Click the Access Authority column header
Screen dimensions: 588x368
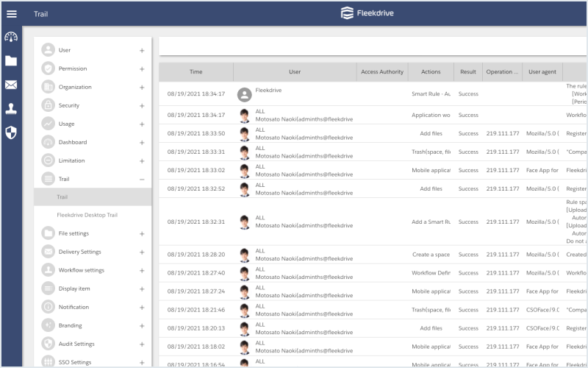click(382, 71)
